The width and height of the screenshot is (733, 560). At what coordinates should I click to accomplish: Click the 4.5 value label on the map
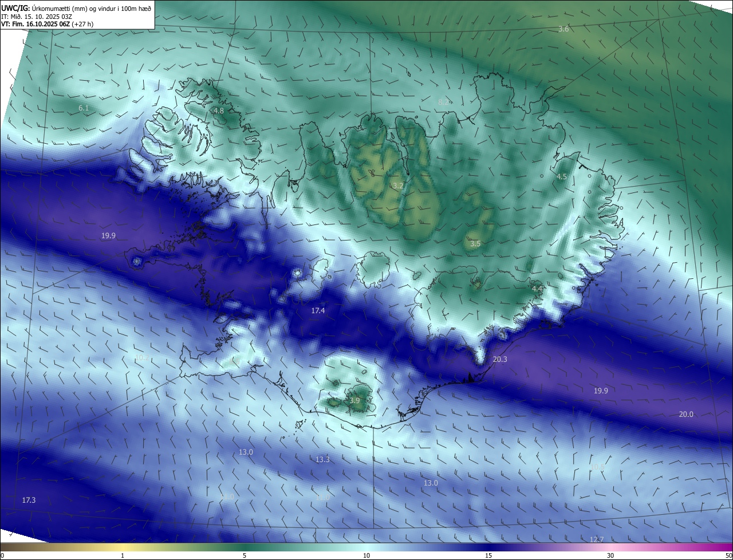pyautogui.click(x=562, y=176)
